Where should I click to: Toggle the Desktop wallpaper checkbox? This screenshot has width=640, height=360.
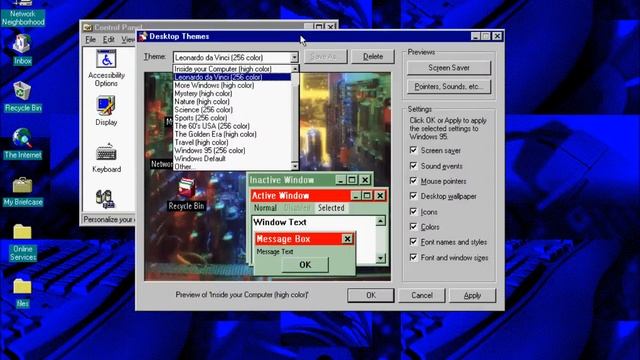click(413, 196)
